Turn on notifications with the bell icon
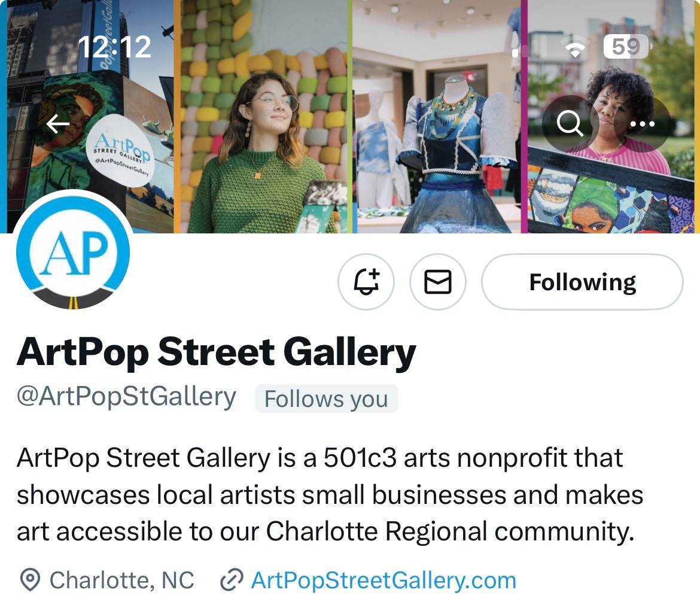Screen dimensions: 700x608 [366, 282]
